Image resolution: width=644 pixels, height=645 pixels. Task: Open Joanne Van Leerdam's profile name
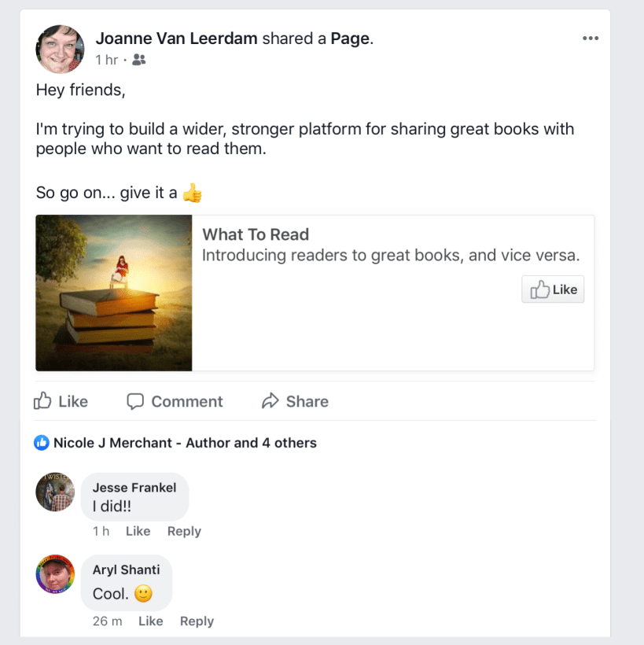click(x=176, y=39)
